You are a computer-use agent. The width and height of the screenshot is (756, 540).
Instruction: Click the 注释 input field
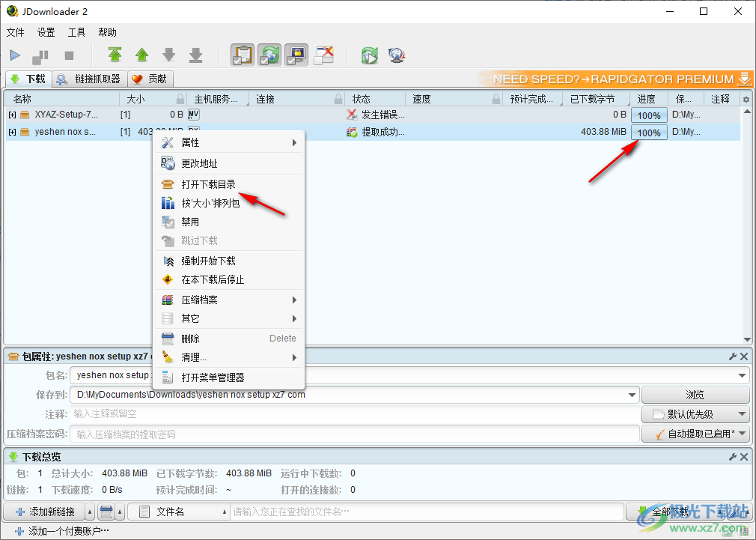[x=355, y=414]
